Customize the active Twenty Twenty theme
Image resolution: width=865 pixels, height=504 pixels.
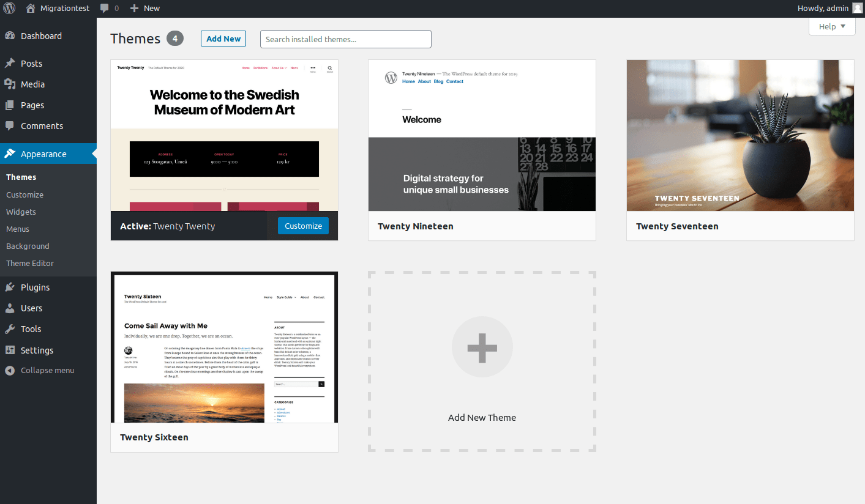pyautogui.click(x=303, y=226)
